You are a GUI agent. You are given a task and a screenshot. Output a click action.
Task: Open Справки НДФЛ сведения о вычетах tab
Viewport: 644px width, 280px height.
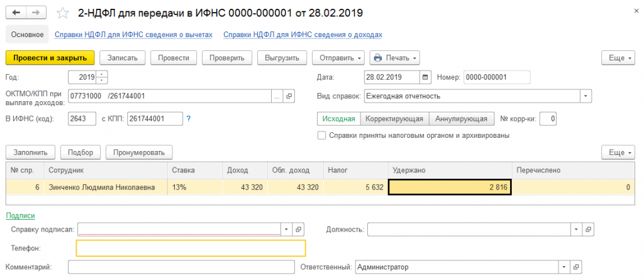(133, 35)
